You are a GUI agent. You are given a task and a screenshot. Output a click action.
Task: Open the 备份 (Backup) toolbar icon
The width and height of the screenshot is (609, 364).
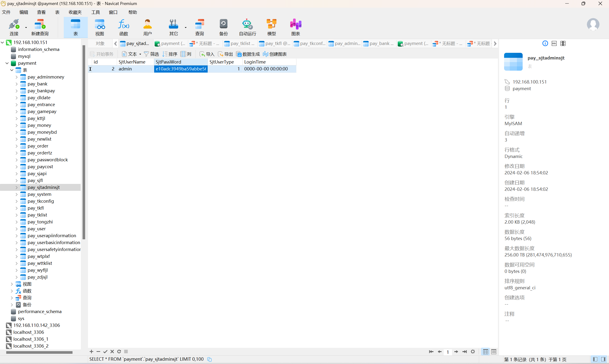[x=223, y=27]
